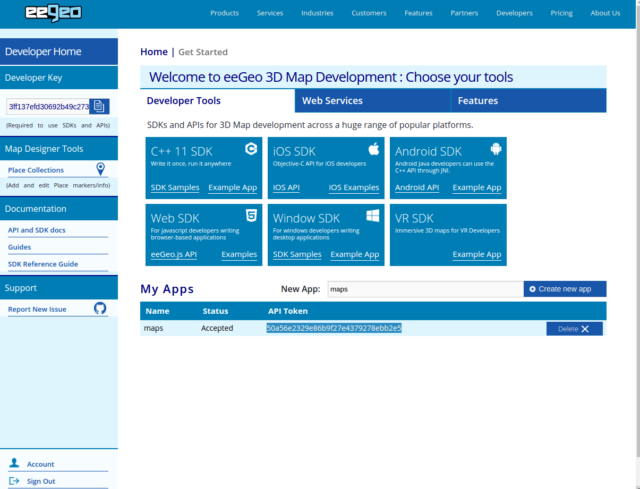640x489 pixels.
Task: Click the Android robot icon
Action: pyautogui.click(x=495, y=149)
